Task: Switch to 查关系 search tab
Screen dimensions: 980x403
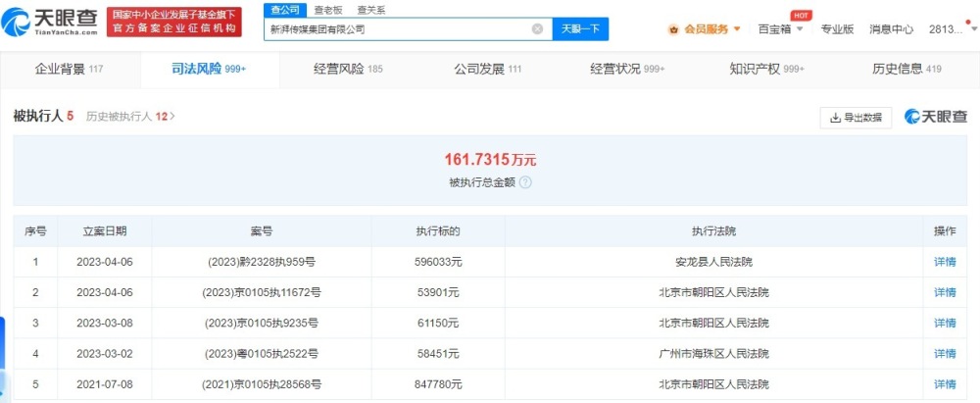Action: click(x=371, y=10)
